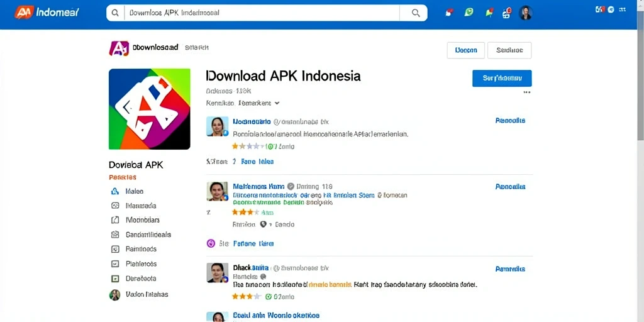This screenshot has width=644, height=322.
Task: Click the Moonsuario reviewer name
Action: [x=252, y=121]
